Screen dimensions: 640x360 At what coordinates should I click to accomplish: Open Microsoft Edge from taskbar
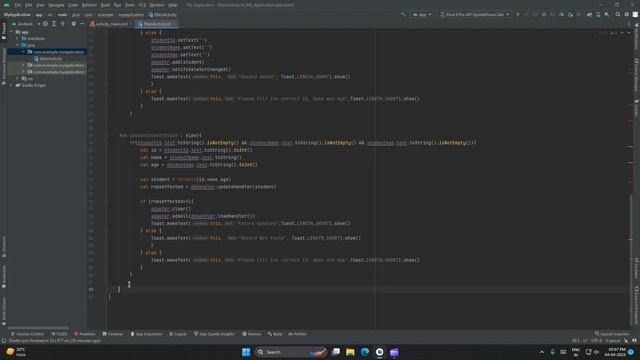pyautogui.click(x=365, y=352)
